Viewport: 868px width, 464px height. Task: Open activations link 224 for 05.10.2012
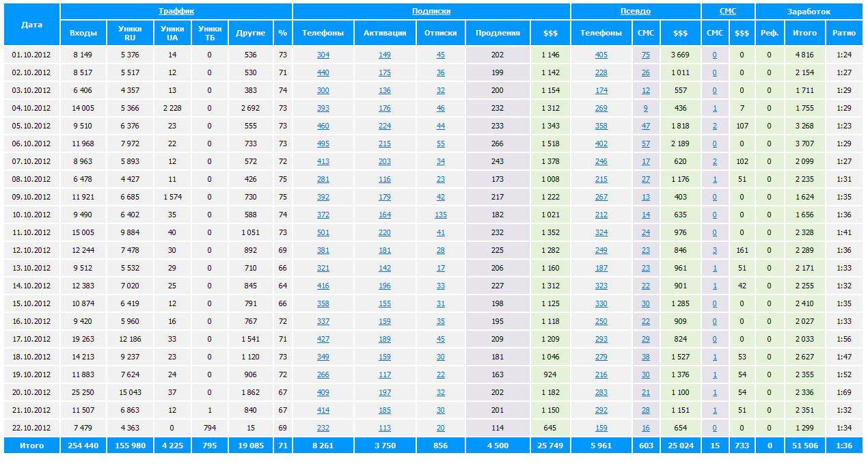coord(385,126)
